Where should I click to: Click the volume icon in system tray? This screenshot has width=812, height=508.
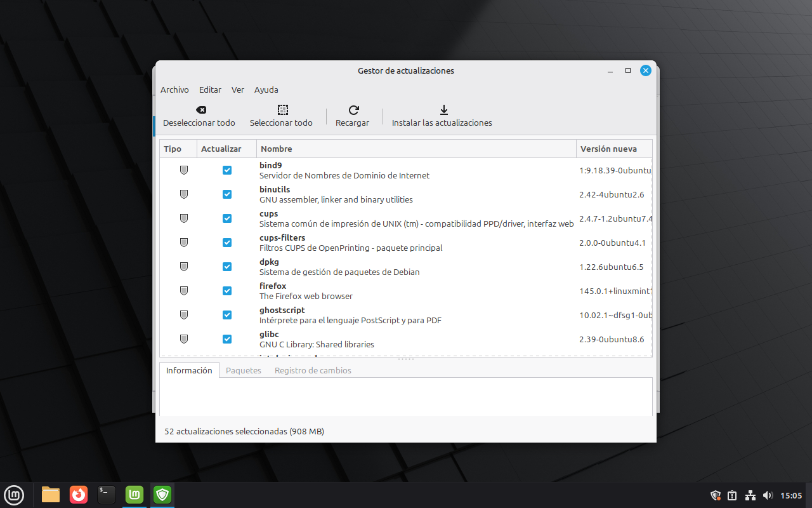(768, 495)
